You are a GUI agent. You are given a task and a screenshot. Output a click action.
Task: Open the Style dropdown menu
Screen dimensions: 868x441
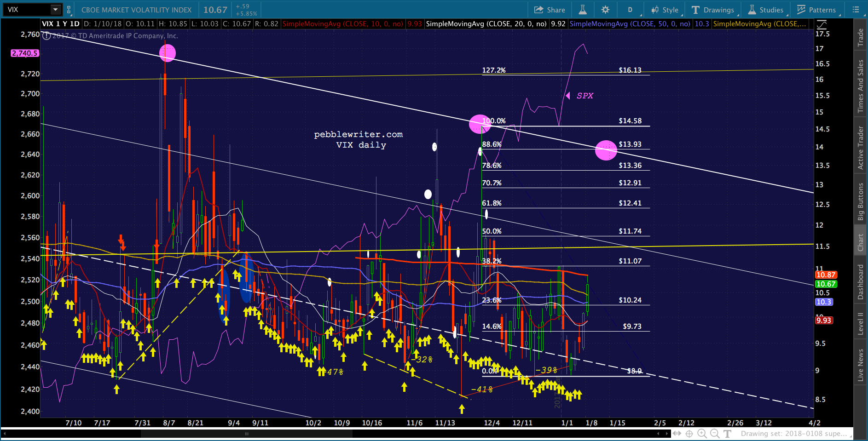point(665,10)
